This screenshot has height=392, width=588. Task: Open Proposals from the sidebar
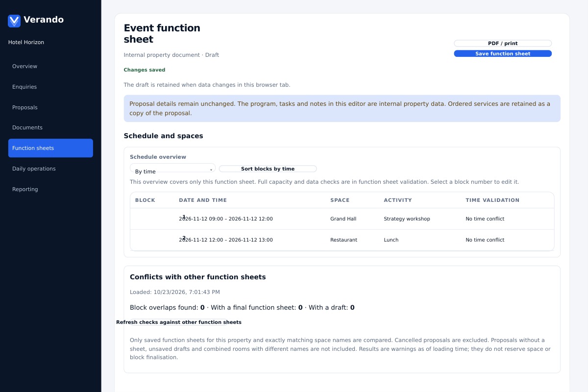tap(50, 107)
